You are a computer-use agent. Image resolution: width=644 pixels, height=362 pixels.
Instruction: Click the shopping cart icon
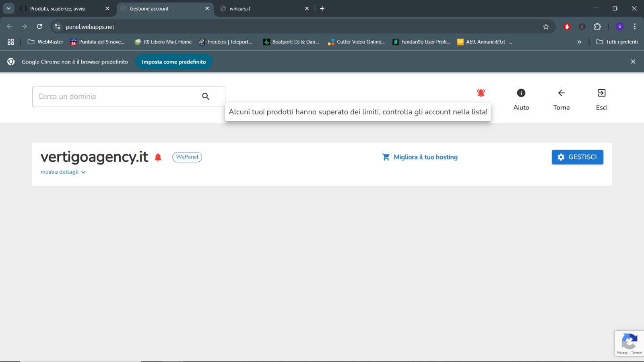click(386, 157)
